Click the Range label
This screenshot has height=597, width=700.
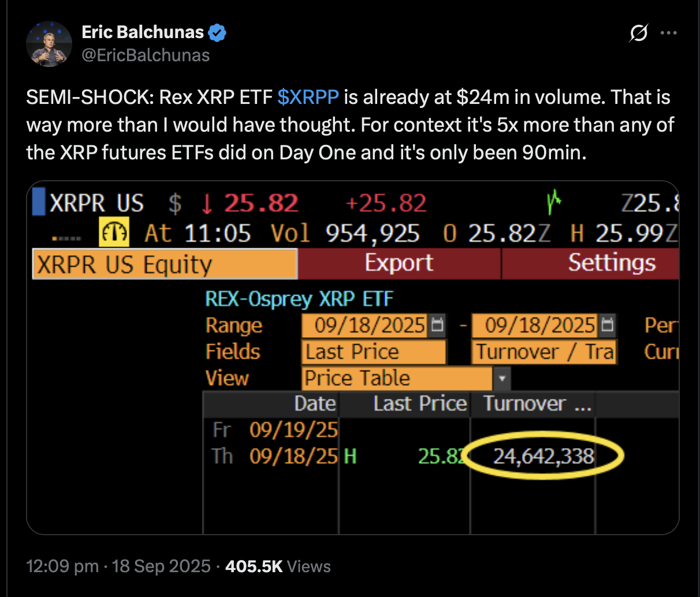234,326
